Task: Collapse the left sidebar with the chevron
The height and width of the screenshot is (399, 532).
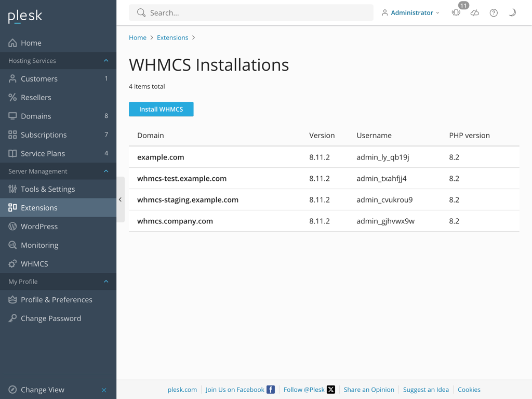Action: (x=120, y=199)
